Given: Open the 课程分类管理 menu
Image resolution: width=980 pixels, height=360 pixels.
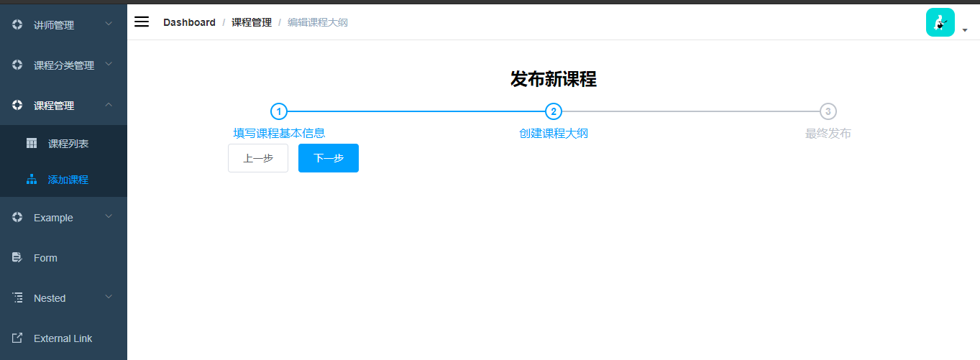Looking at the screenshot, I should coord(63,65).
